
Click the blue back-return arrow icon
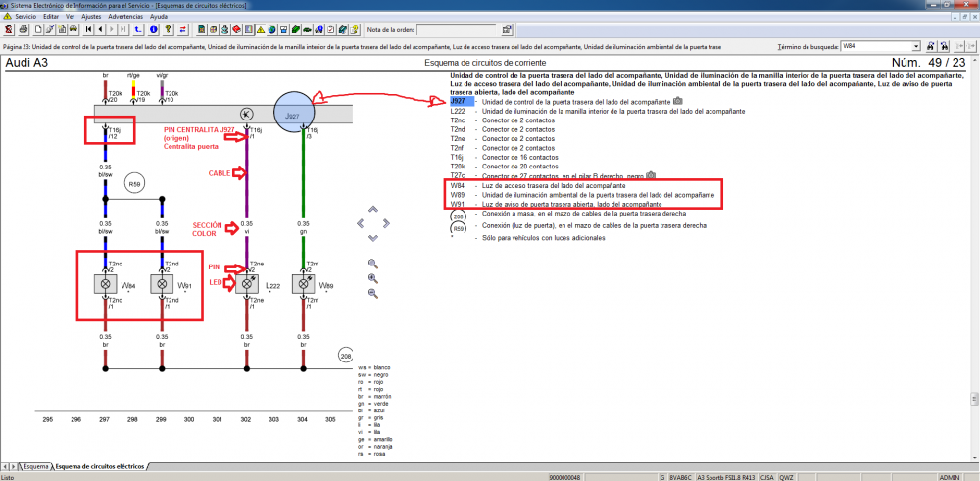(138, 29)
